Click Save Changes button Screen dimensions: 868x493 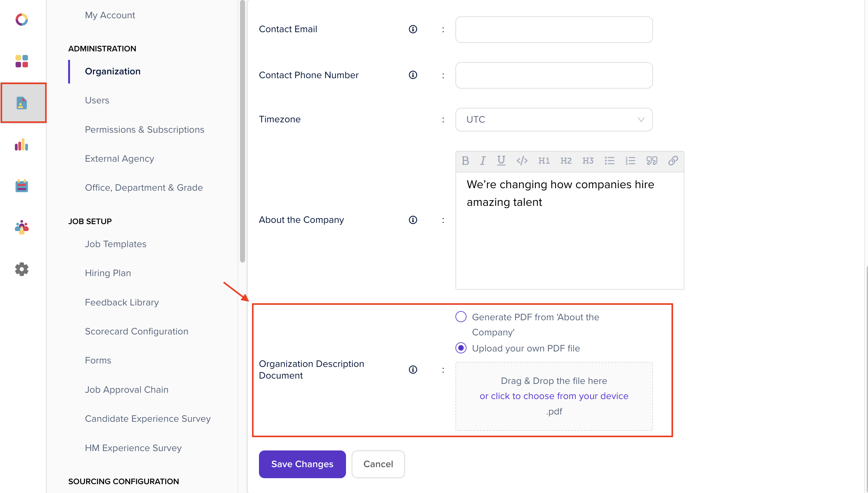pos(302,464)
